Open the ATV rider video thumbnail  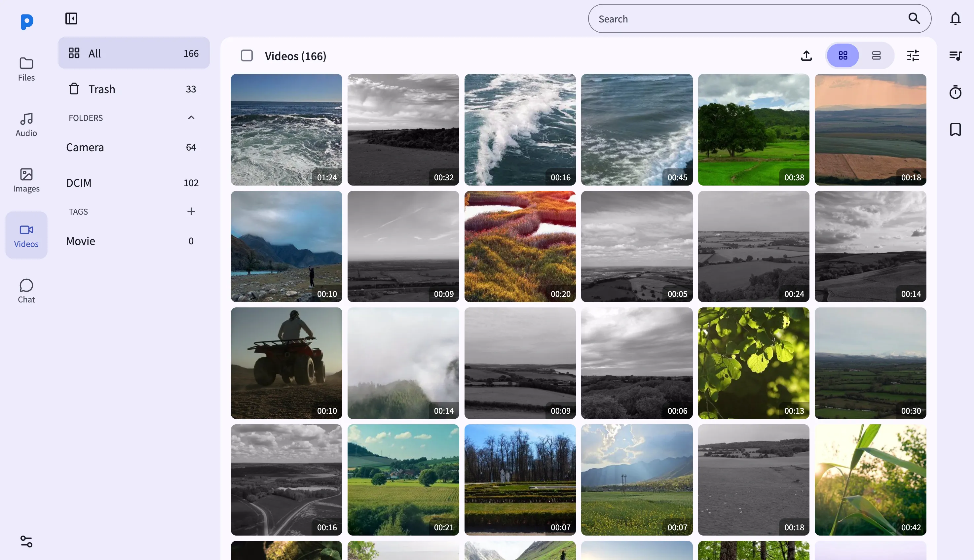[286, 363]
